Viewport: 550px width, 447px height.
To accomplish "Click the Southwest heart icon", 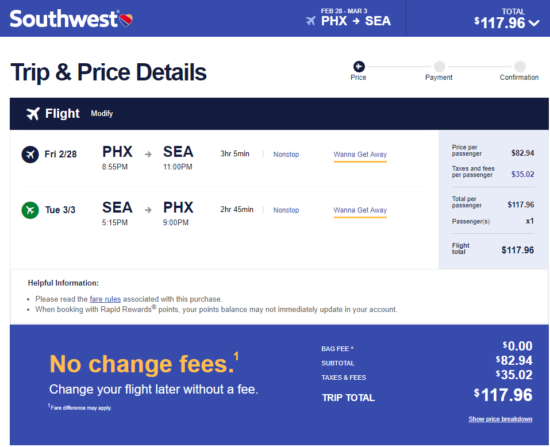I will point(126,20).
